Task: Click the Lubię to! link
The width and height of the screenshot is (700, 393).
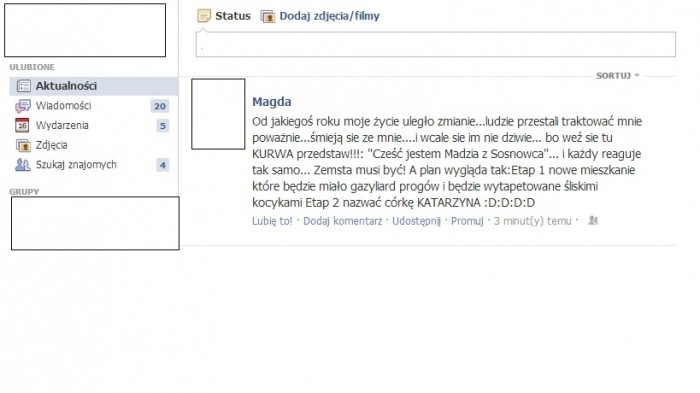Action: click(272, 221)
